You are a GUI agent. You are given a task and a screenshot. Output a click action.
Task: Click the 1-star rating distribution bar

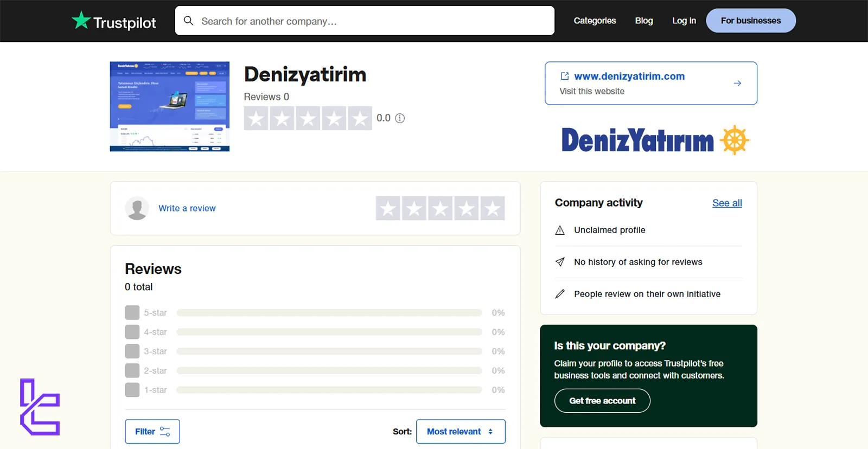pos(329,390)
